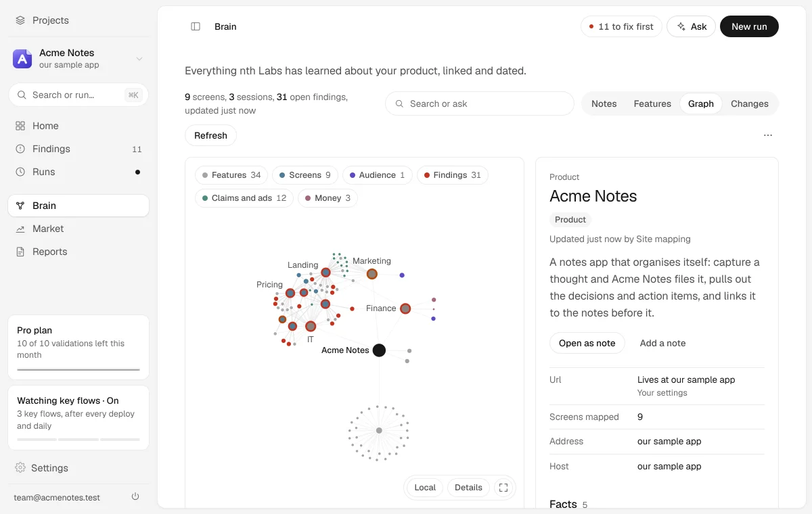Toggle the Money 3 filter chip
The height and width of the screenshot is (514, 812).
pos(328,198)
